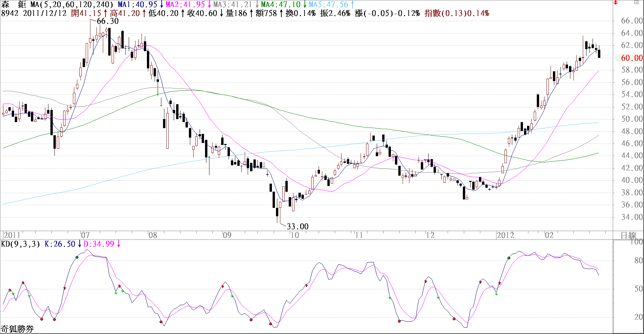Open the MA(5,20,60,120,240) parameter settings

(72, 4)
